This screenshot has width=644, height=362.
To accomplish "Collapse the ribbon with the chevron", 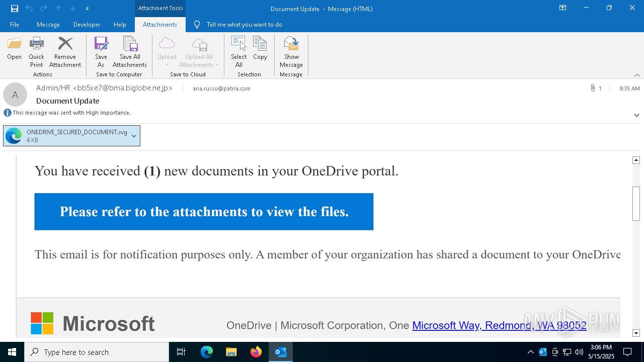I will tap(637, 75).
